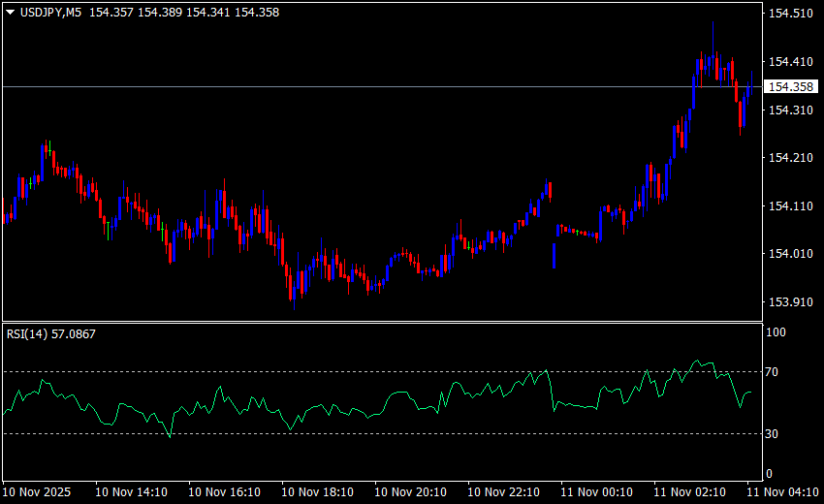Click the USDJPY,M5 symbol title
The image size is (824, 504).
tap(50, 13)
